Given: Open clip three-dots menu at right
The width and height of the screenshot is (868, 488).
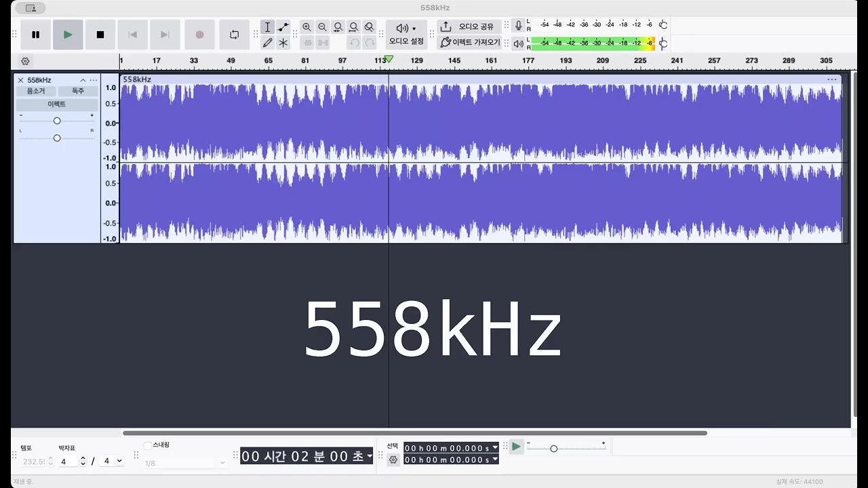Looking at the screenshot, I should pos(832,79).
